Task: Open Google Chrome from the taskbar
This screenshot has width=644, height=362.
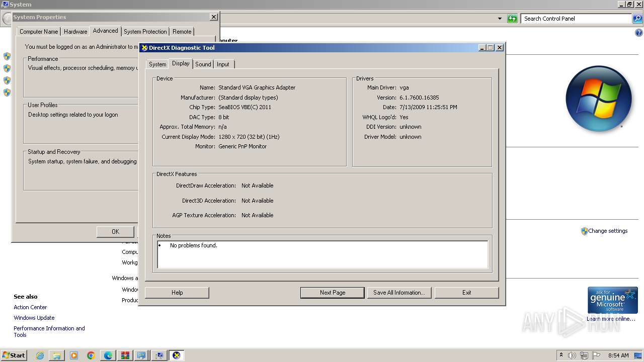Action: (x=91, y=355)
